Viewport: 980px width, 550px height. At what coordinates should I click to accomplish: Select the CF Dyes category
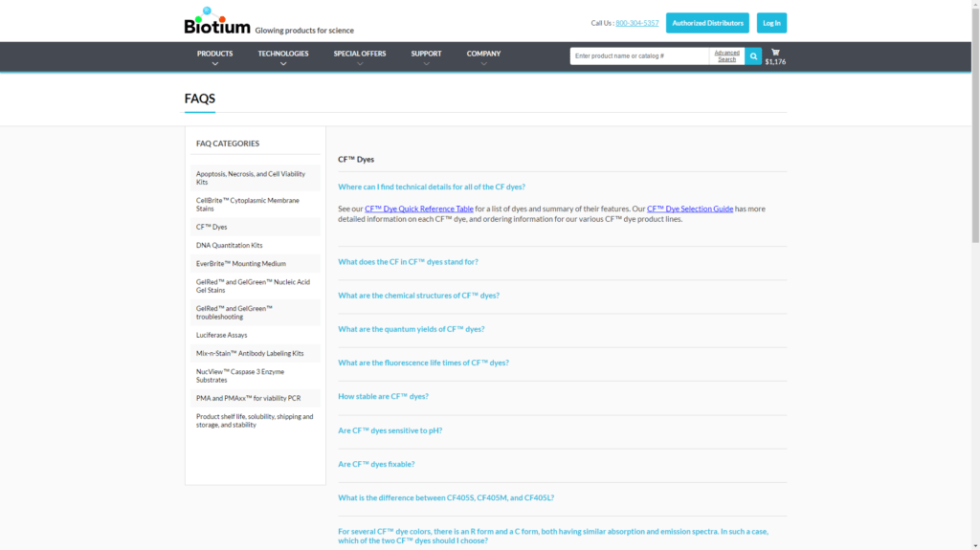tap(255, 227)
